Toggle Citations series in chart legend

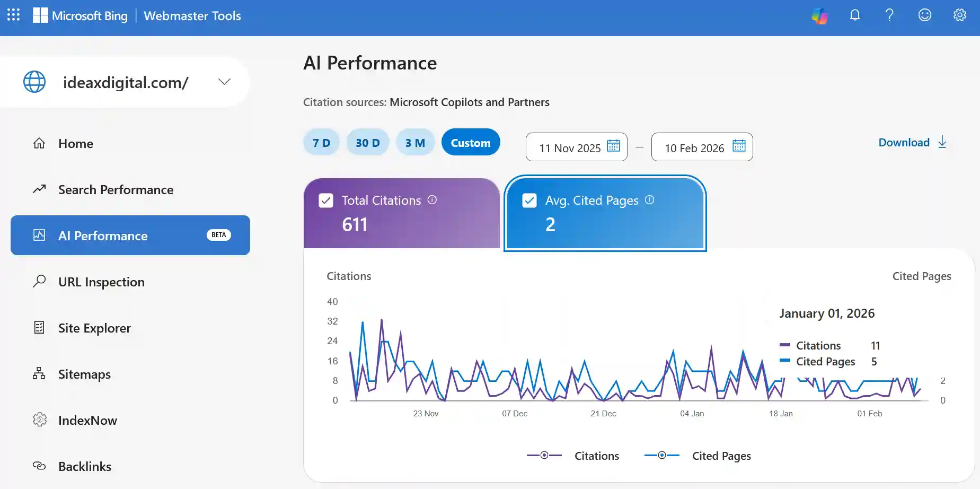point(573,456)
